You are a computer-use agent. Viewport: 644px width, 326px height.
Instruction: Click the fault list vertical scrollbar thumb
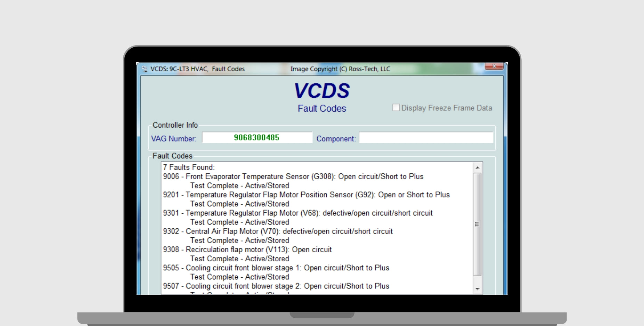pos(477,224)
